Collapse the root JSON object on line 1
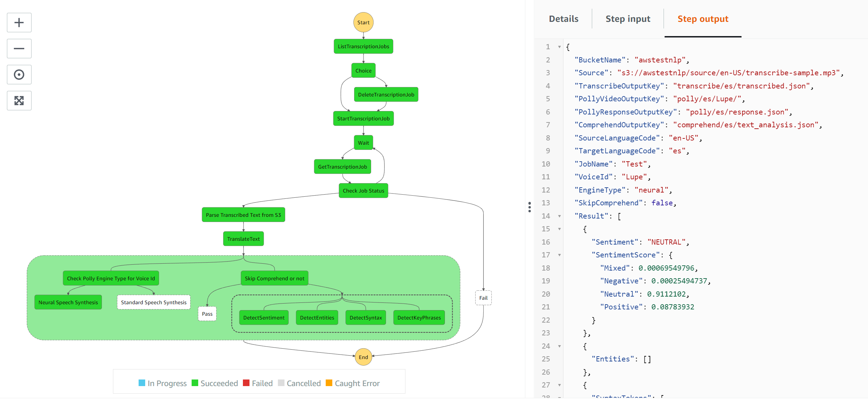This screenshot has height=401, width=868. 559,47
